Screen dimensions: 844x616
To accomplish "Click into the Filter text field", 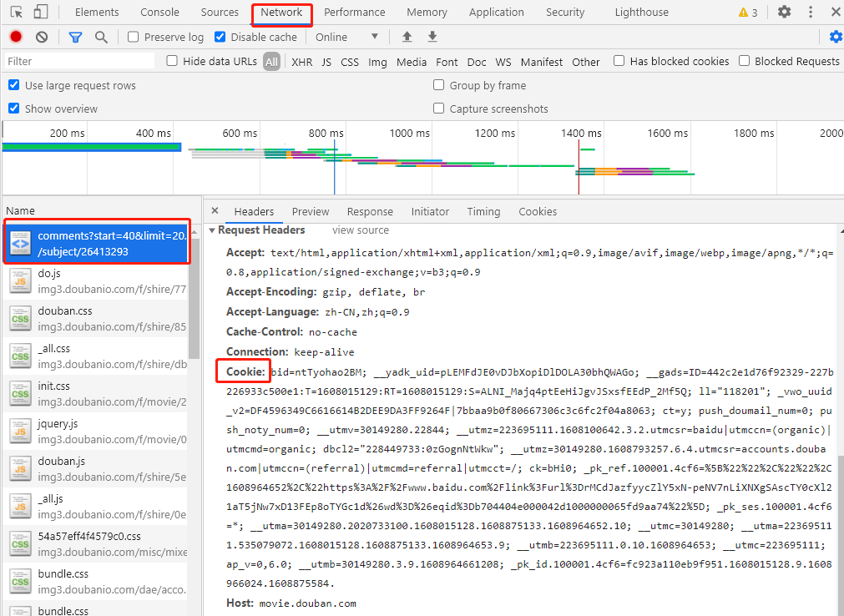I will (x=79, y=61).
